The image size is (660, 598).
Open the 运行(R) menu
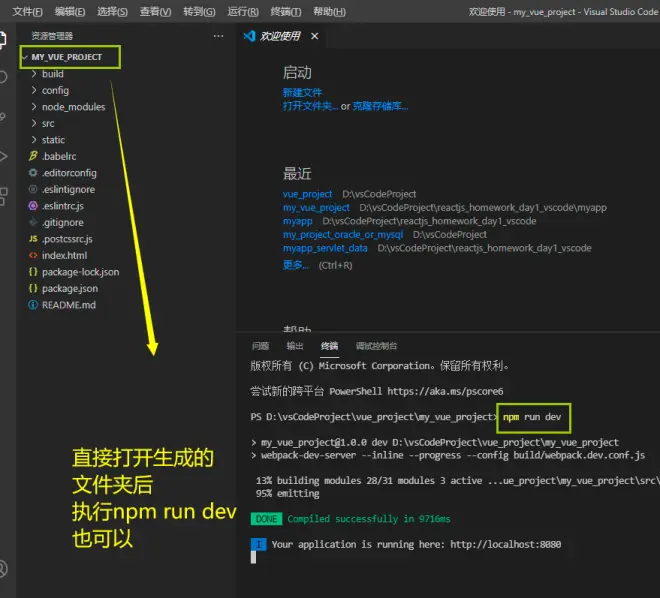click(x=243, y=11)
